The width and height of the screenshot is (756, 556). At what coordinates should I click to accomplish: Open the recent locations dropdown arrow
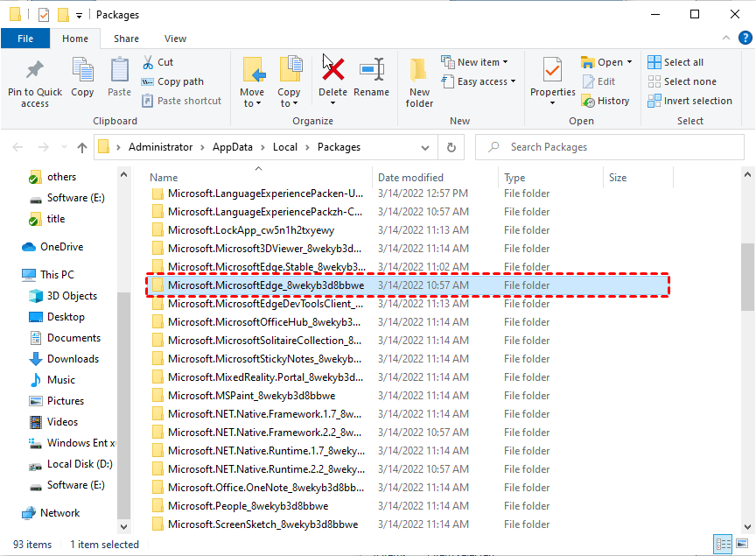(x=64, y=147)
